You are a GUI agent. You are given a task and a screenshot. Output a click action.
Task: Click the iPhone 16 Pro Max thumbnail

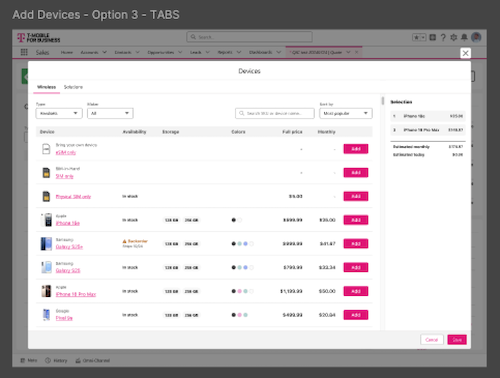click(46, 291)
